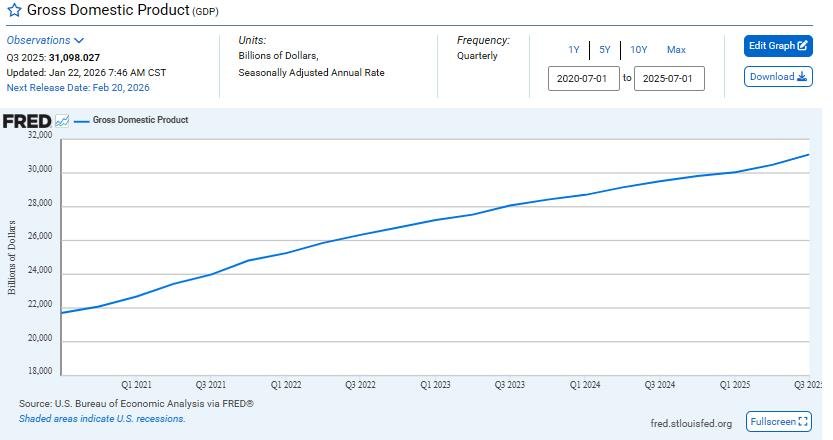Open the Next Release Date link
The image size is (833, 440).
click(x=78, y=88)
